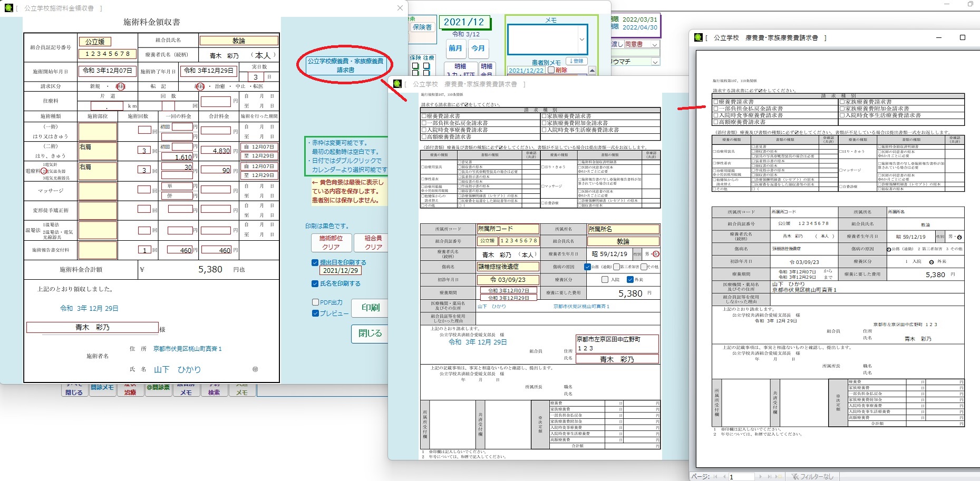Click the page number box in preview navigation
Image resolution: width=980 pixels, height=481 pixels.
click(x=741, y=477)
